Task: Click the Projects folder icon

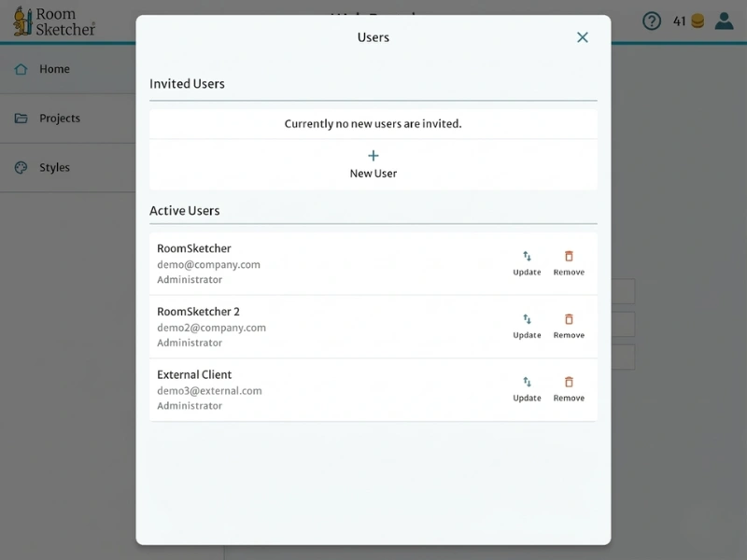Action: [x=22, y=119]
